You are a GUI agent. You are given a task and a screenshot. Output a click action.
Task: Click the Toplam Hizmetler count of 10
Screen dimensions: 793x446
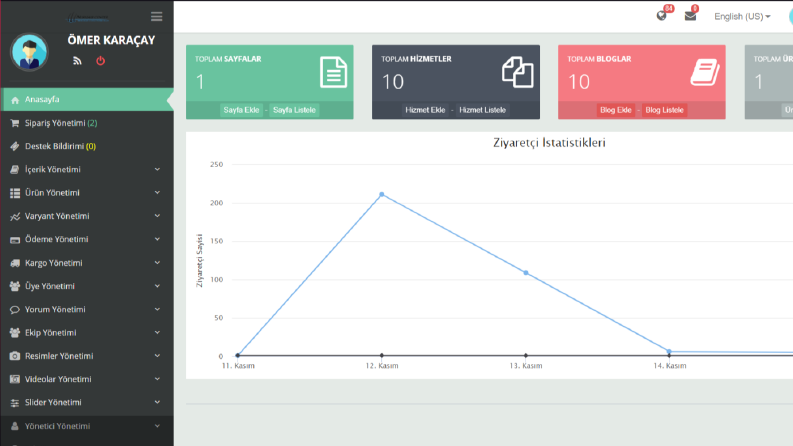point(392,82)
